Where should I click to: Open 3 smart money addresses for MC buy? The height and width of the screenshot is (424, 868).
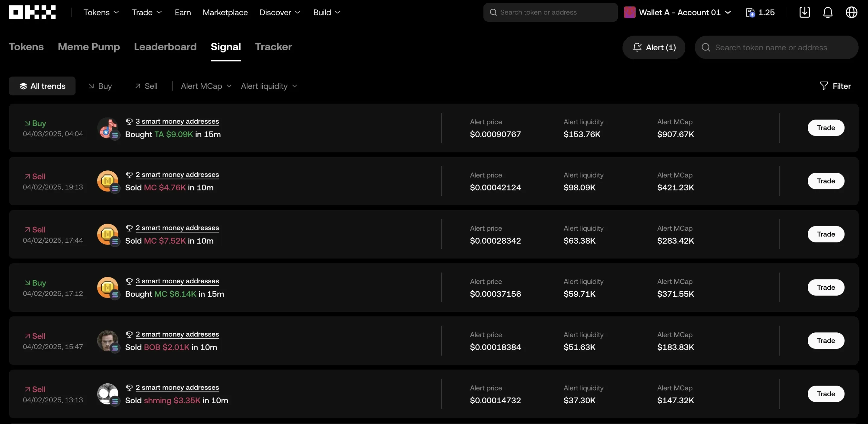point(177,281)
